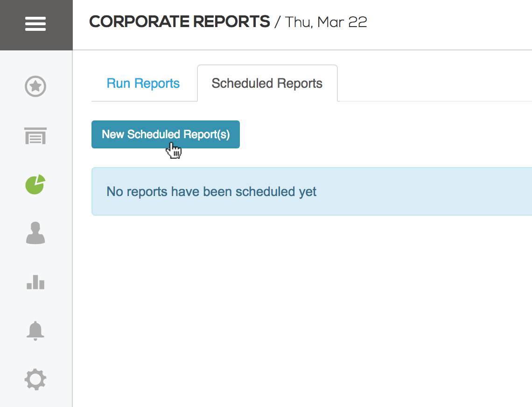Click the "No reports have been scheduled yet" text
This screenshot has width=532, height=407.
click(x=211, y=192)
